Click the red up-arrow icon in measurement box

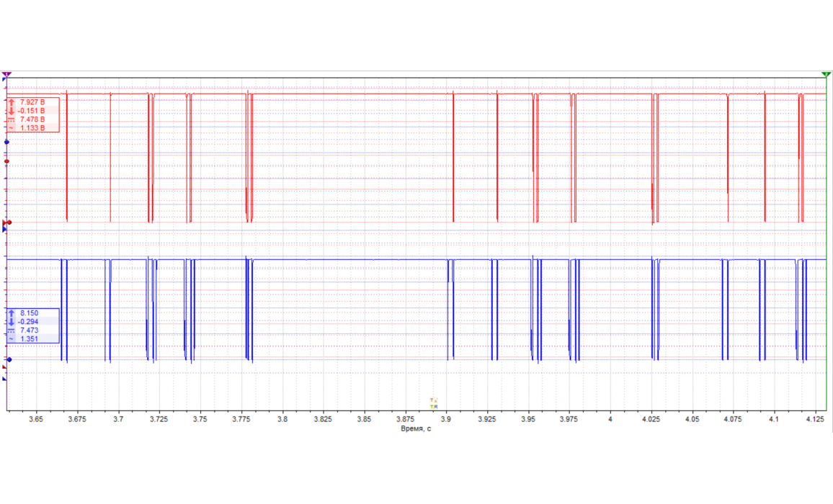pyautogui.click(x=12, y=102)
